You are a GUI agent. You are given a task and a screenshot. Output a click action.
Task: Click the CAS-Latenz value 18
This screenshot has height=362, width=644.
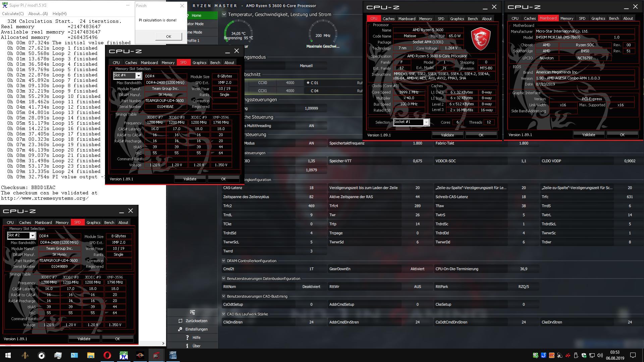coord(311,188)
